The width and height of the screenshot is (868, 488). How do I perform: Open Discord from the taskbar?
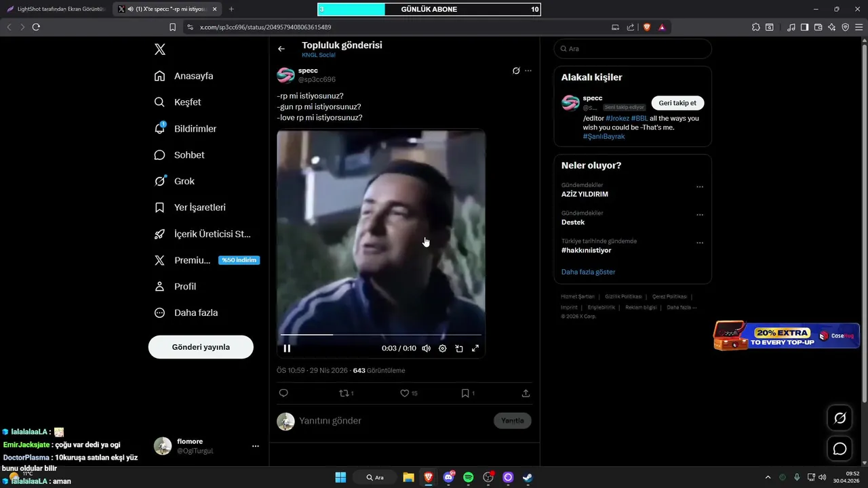tap(448, 477)
